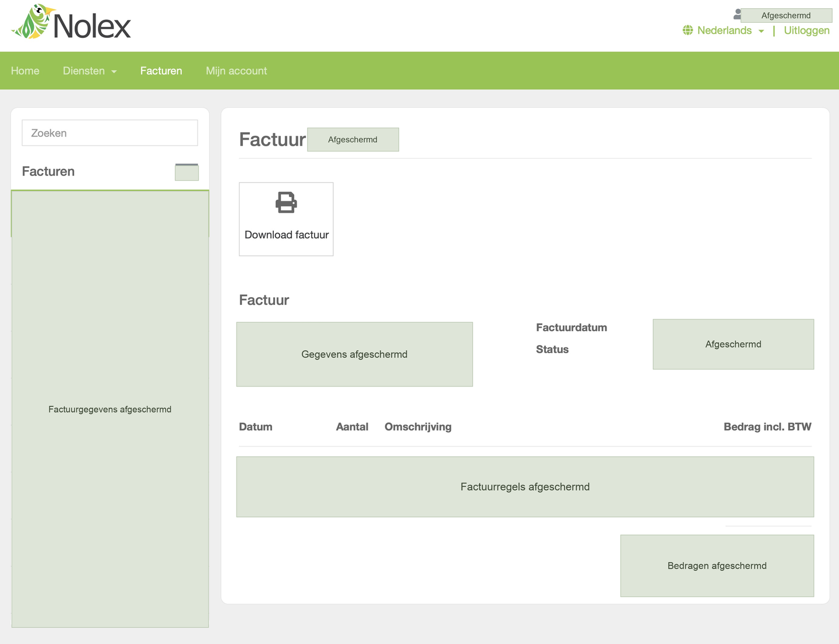The height and width of the screenshot is (644, 839).
Task: Expand the Diensten menu
Action: pyautogui.click(x=90, y=71)
